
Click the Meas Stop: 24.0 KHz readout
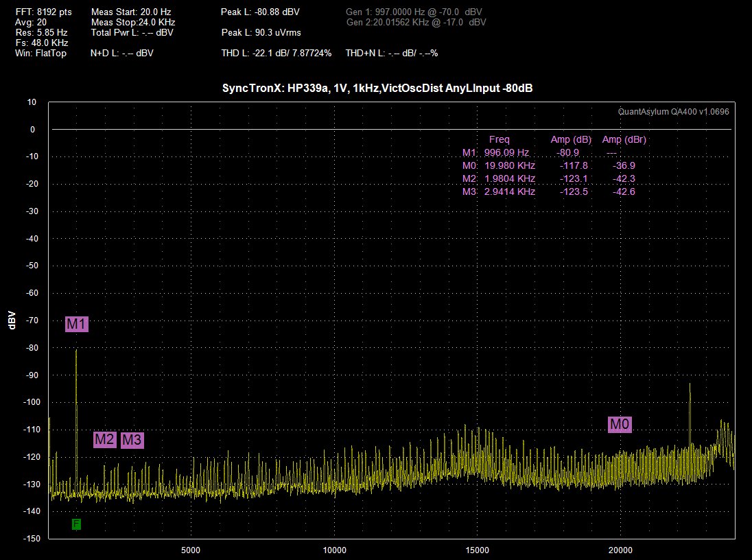133,22
